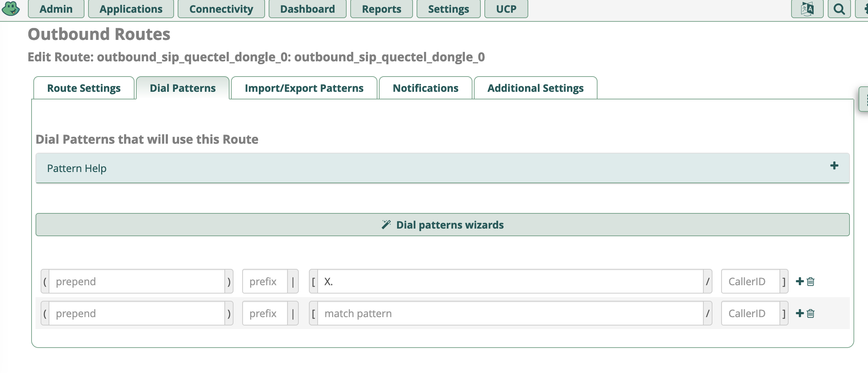Click the search magnifier icon
This screenshot has height=373, width=868.
[839, 9]
